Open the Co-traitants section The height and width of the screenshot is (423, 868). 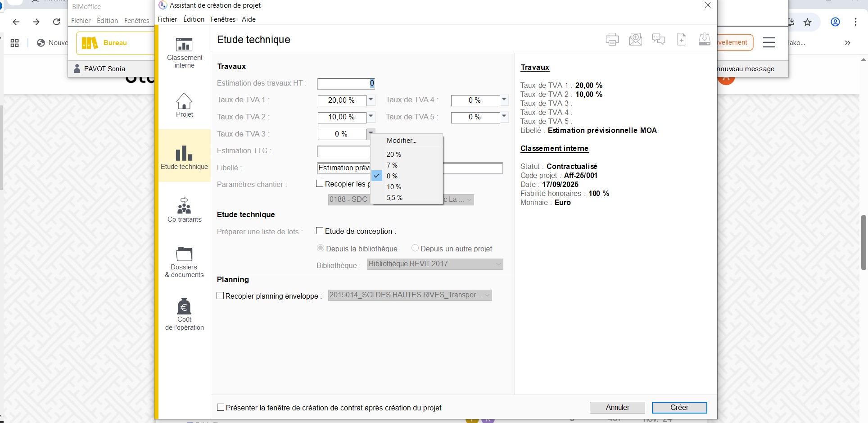click(x=184, y=210)
